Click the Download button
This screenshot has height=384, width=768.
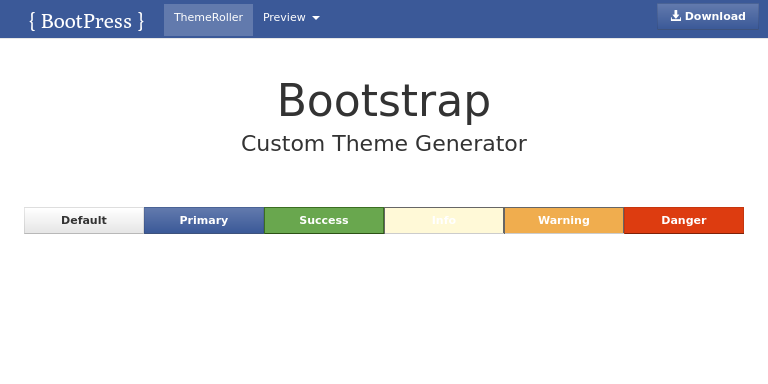pos(708,17)
